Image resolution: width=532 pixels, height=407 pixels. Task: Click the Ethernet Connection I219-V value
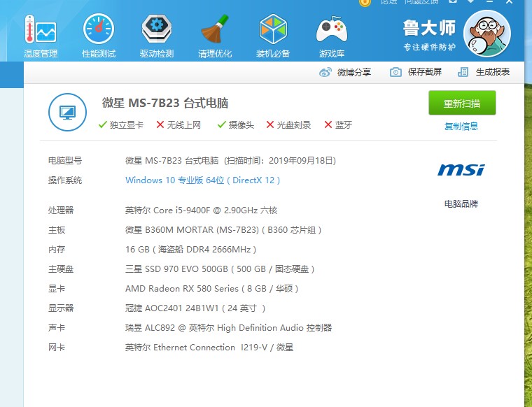tap(209, 348)
